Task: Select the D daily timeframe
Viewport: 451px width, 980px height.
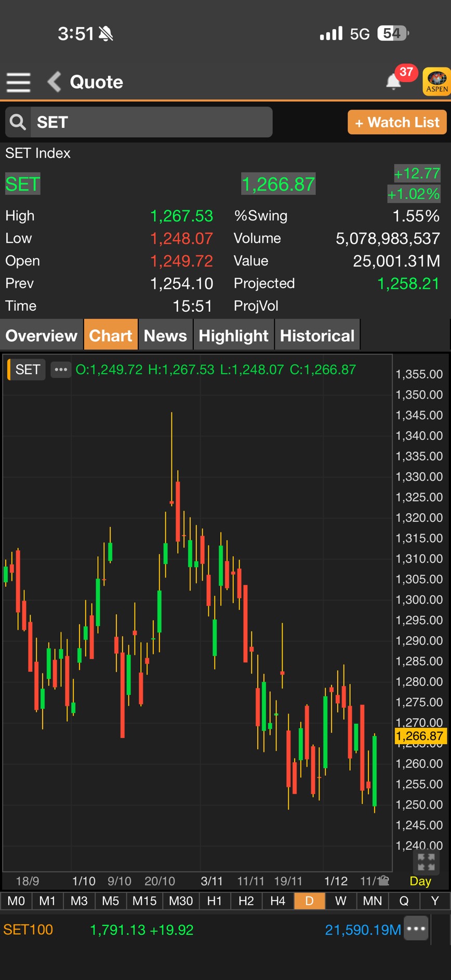Action: (x=309, y=900)
